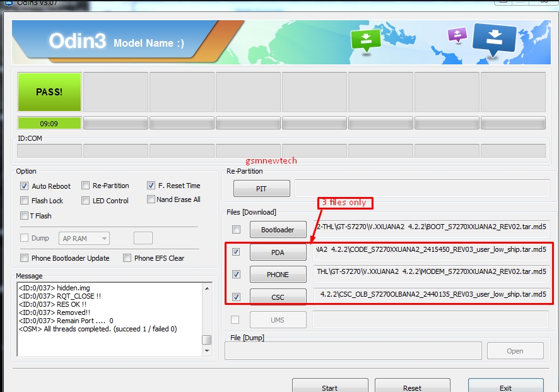This screenshot has height=392, width=559.
Task: Uncheck the PDA file checkbox
Action: (236, 252)
